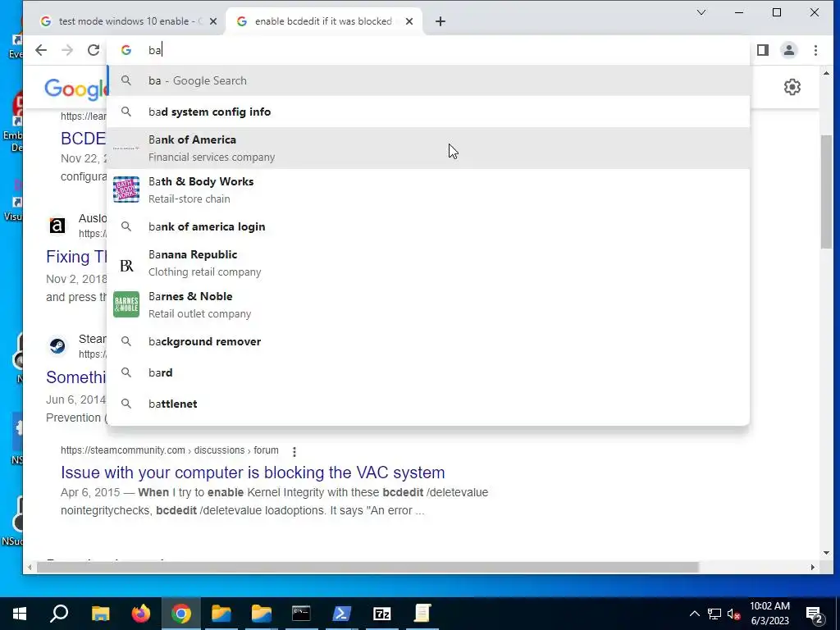Click magnifier icon next to 'bard'
The width and height of the screenshot is (840, 630).
126,372
